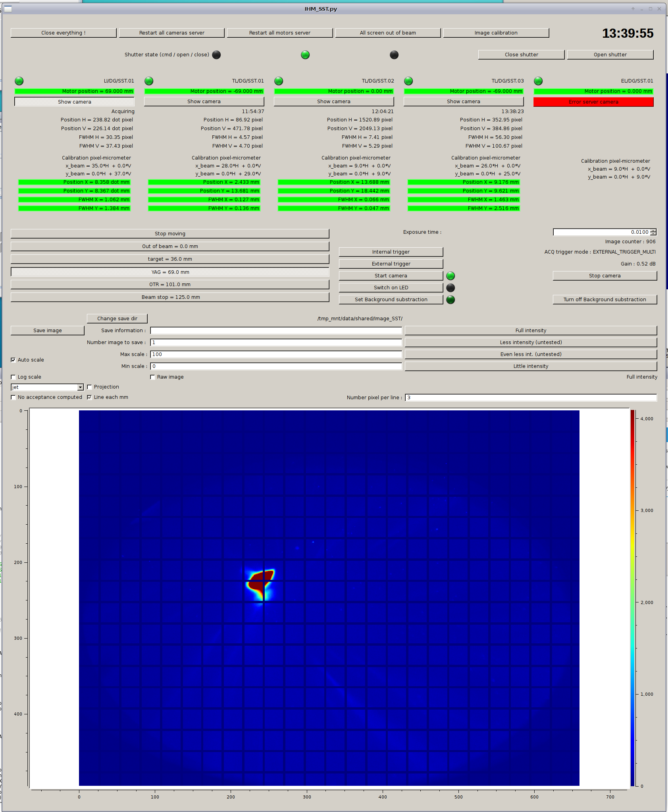This screenshot has width=668, height=812.
Task: Click the LI/DG/SST.01 green status LED
Action: (x=19, y=81)
